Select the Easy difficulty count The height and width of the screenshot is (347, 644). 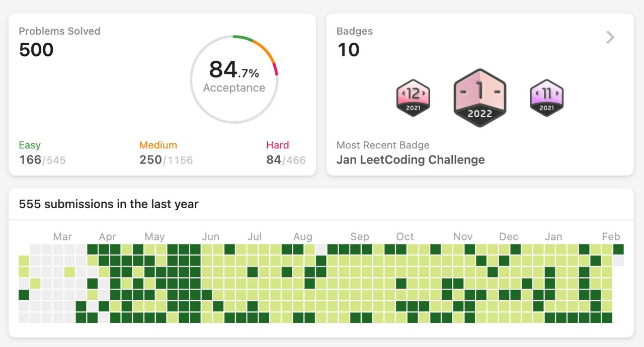coord(42,160)
